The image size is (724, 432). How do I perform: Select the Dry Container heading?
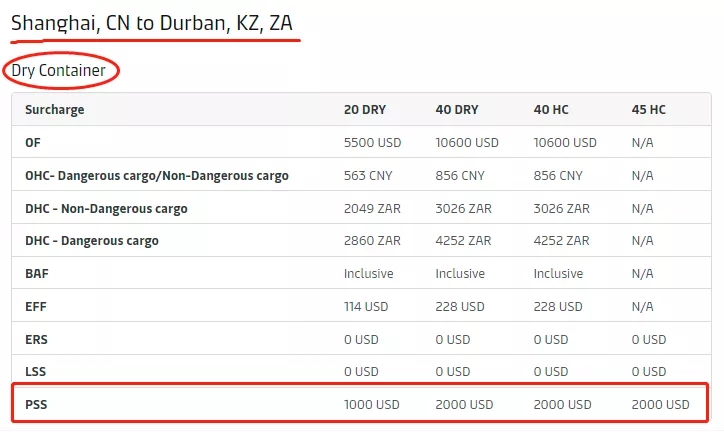coord(59,71)
